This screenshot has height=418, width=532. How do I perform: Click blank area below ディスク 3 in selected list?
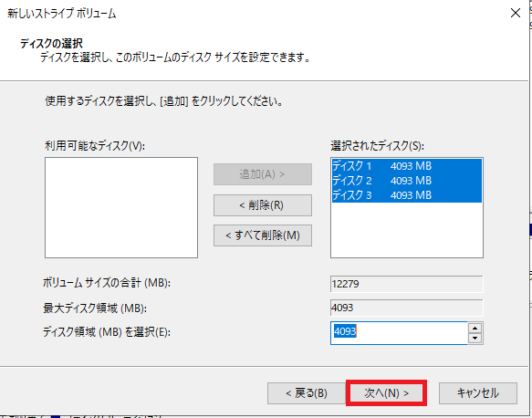tap(407, 230)
